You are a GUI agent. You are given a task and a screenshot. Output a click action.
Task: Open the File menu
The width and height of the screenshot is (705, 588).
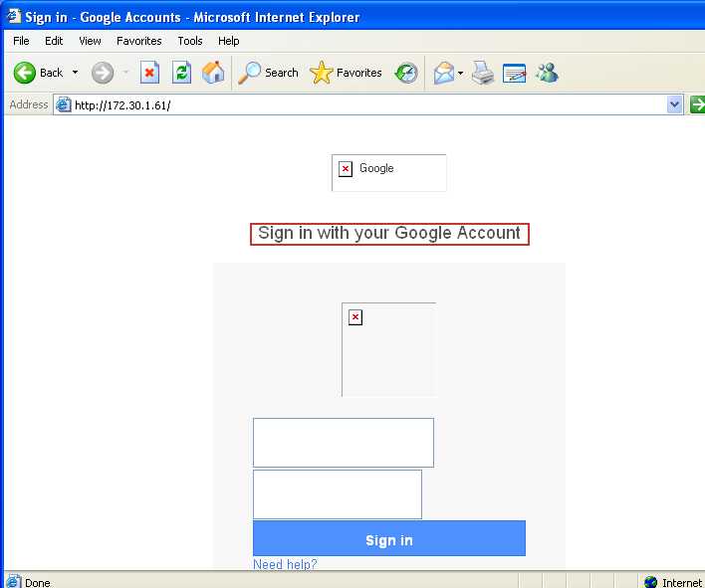pyautogui.click(x=21, y=41)
